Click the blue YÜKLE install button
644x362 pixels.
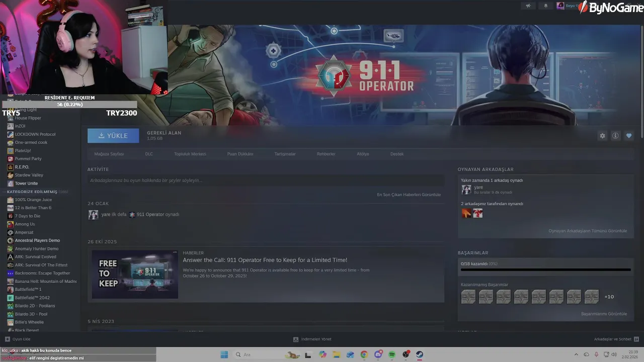113,136
